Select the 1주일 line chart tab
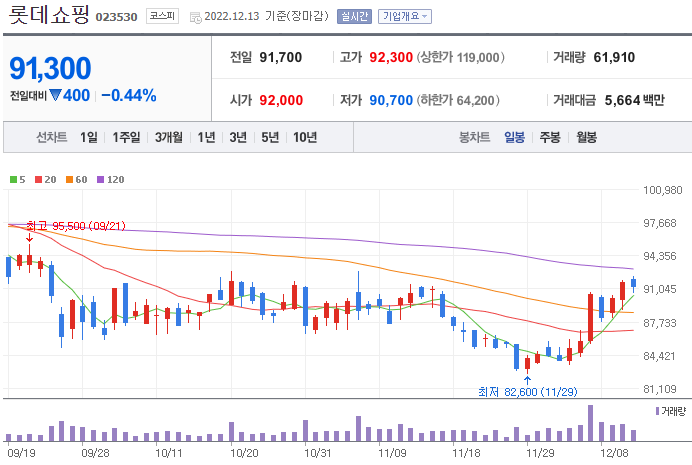Screen dimensions: 692x465 126,137
